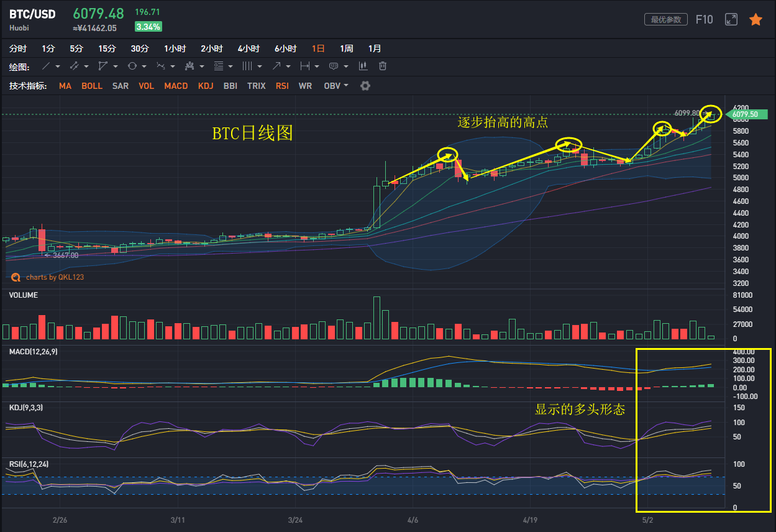Switch to 1分 timeframe

pos(48,48)
